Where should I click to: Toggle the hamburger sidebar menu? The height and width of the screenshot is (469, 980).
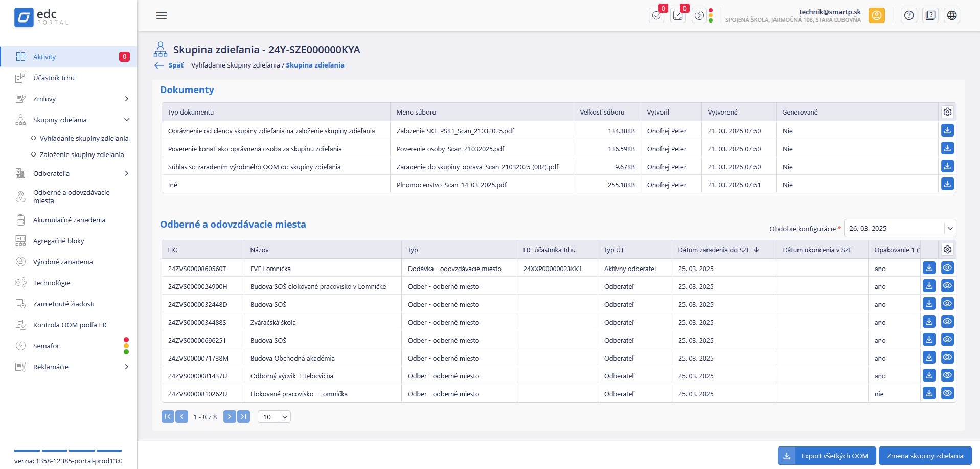[162, 15]
